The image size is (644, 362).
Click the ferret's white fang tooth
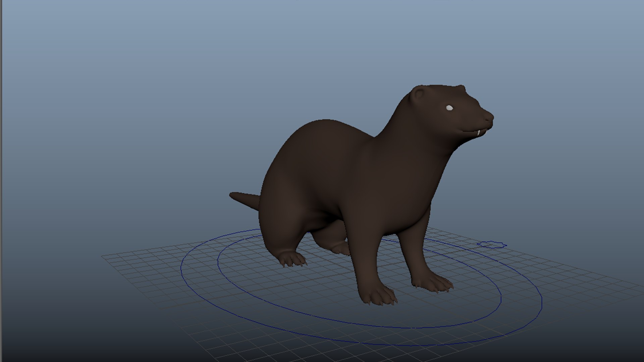[x=478, y=133]
